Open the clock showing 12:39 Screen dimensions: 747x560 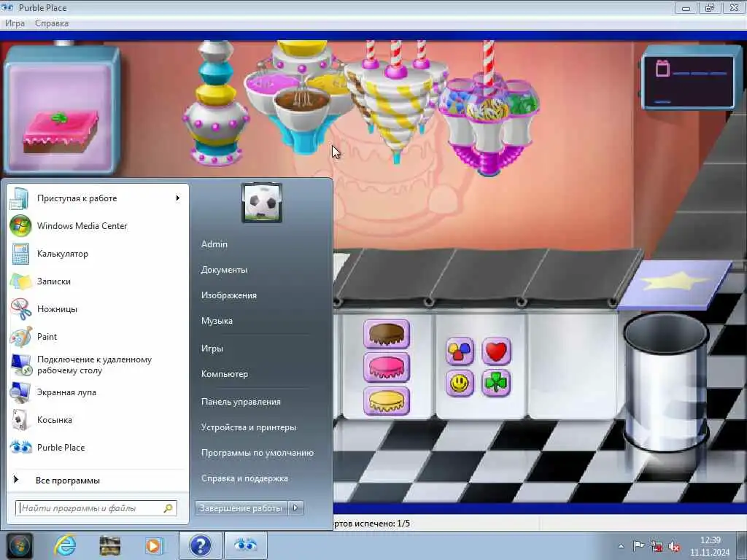[710, 546]
